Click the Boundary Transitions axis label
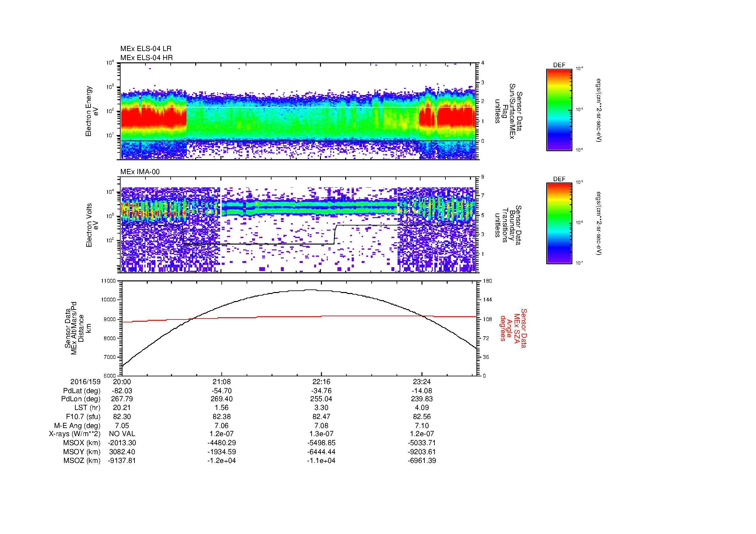 coord(508,225)
